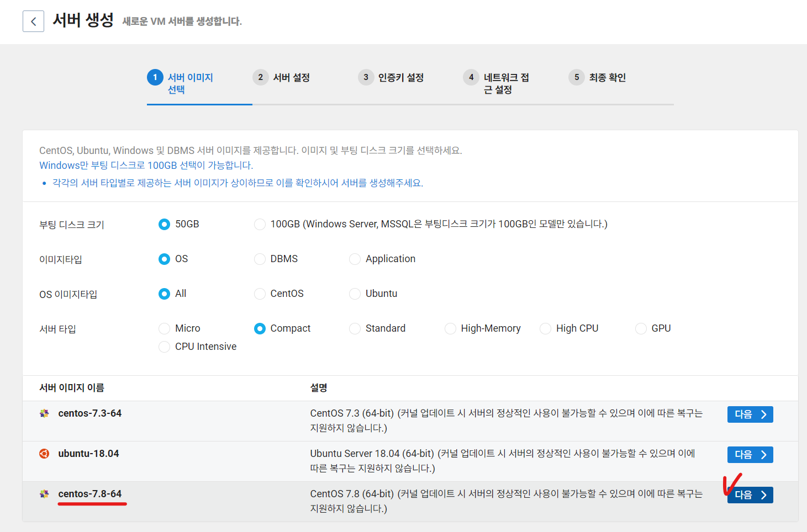The height and width of the screenshot is (532, 807).
Task: Select the High-Memory server type
Action: coord(450,328)
